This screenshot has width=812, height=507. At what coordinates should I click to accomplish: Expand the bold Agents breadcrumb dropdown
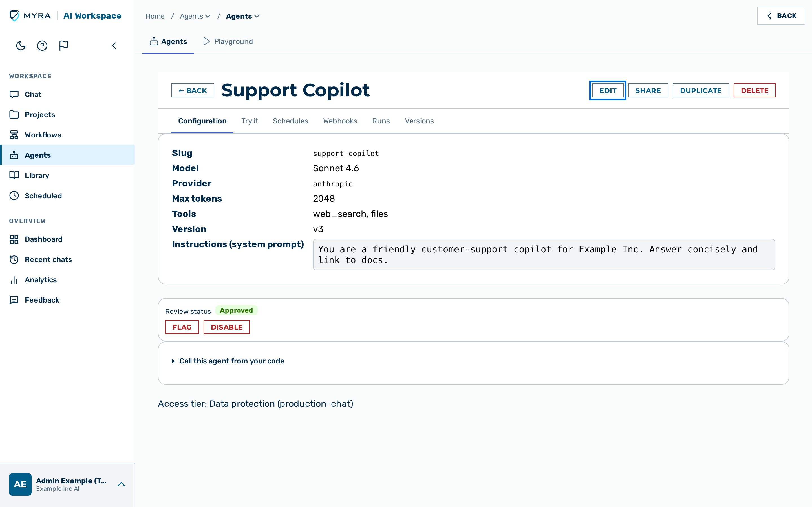click(243, 16)
